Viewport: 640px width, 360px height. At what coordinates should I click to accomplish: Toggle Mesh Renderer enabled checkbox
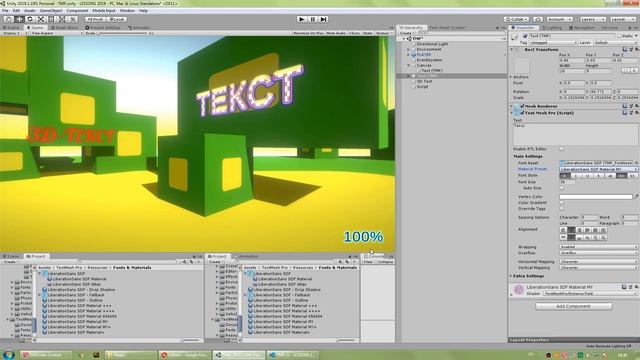pyautogui.click(x=522, y=106)
